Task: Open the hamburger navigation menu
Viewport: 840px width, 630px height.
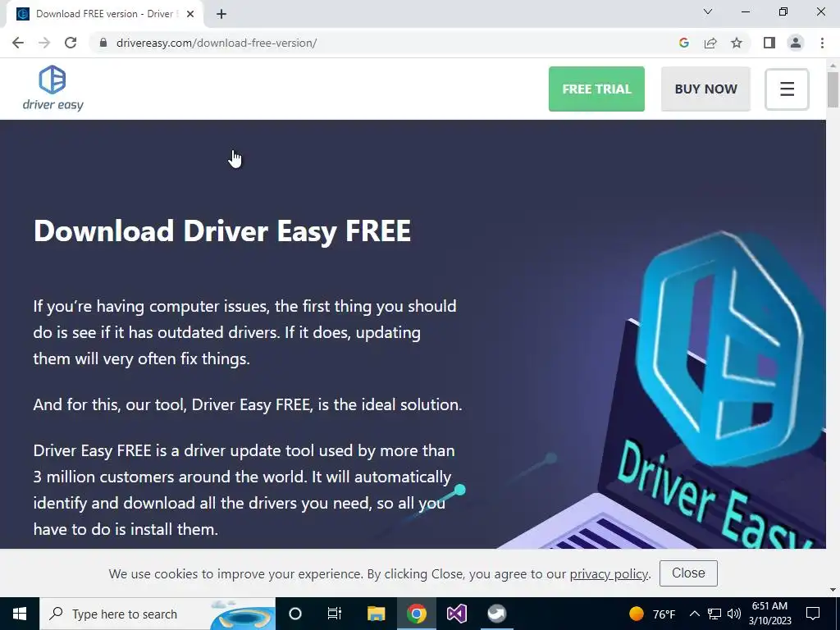Action: (787, 89)
